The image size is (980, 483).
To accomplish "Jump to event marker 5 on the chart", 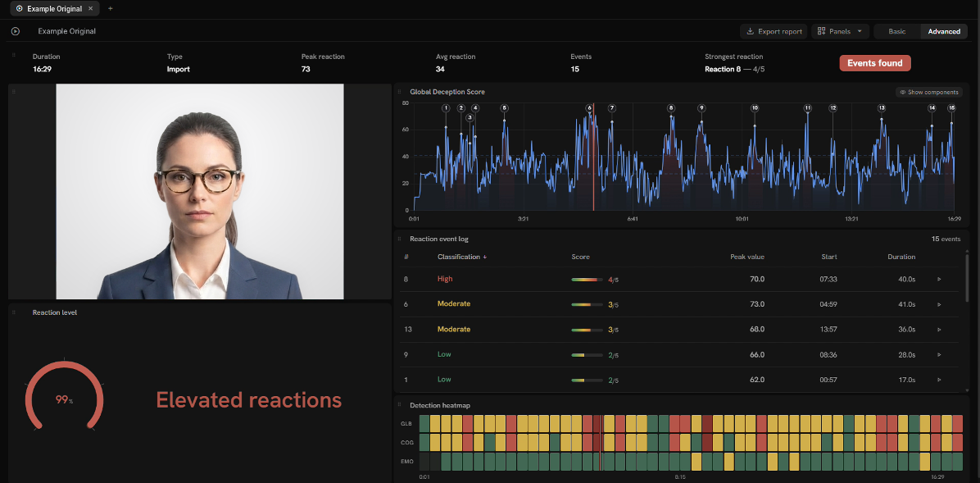I will tap(504, 108).
